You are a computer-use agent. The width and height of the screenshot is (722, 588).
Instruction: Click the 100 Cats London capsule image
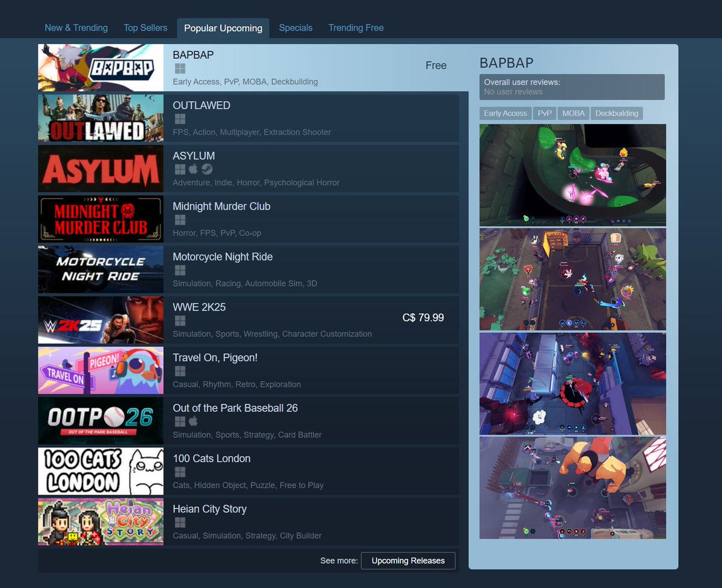tap(100, 471)
